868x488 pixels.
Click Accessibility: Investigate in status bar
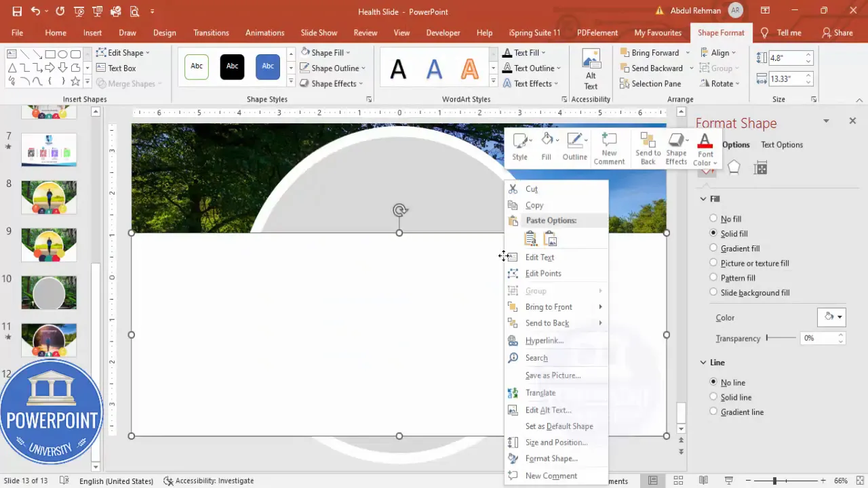coord(209,481)
